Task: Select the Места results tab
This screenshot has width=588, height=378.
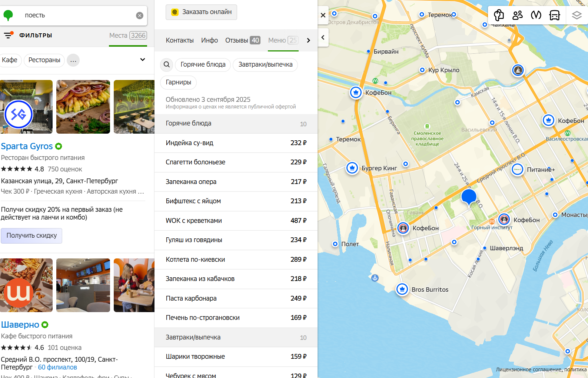Action: [128, 36]
